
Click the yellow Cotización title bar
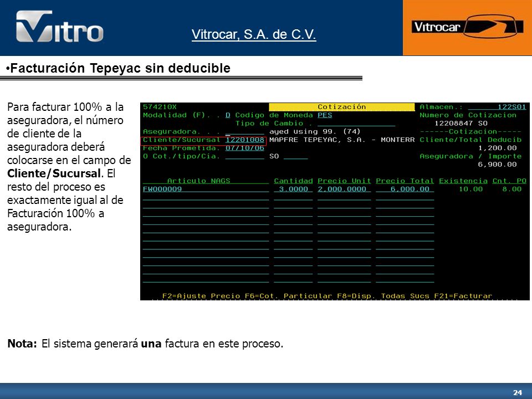point(342,107)
